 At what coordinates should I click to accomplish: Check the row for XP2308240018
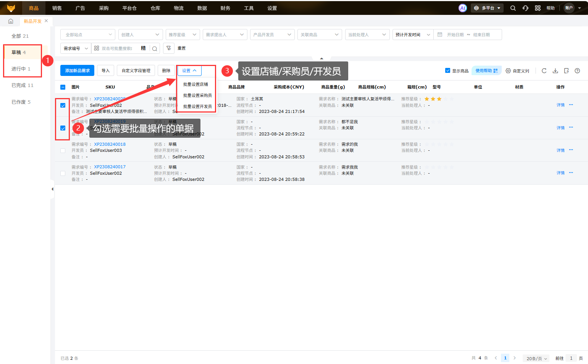pos(63,151)
